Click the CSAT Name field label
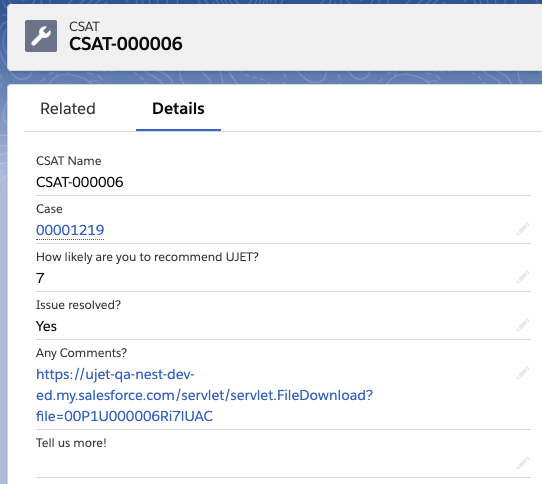542x484 pixels. tap(69, 161)
